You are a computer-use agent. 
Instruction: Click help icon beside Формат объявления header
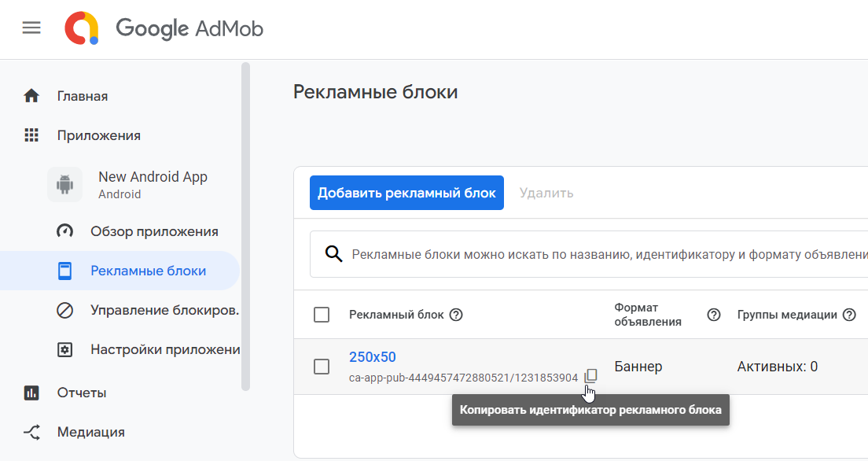pos(713,315)
